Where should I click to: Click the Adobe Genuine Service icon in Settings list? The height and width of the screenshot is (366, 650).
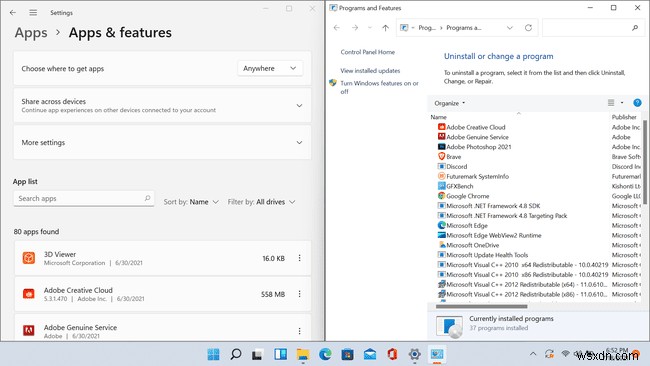(x=29, y=330)
